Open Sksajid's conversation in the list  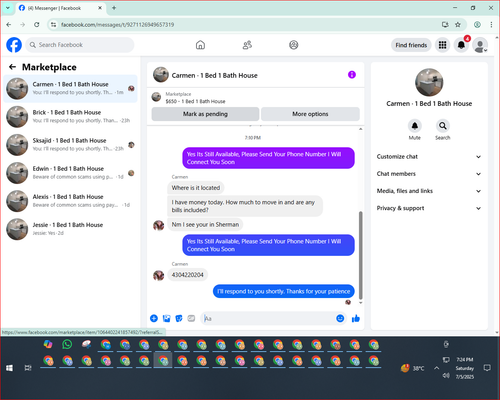coord(70,145)
